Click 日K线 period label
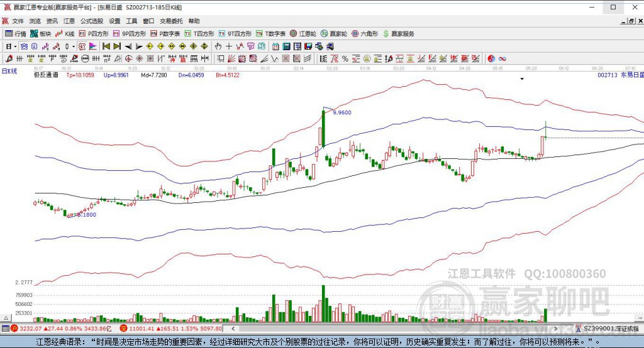The height and width of the screenshot is (348, 644). 9,71
